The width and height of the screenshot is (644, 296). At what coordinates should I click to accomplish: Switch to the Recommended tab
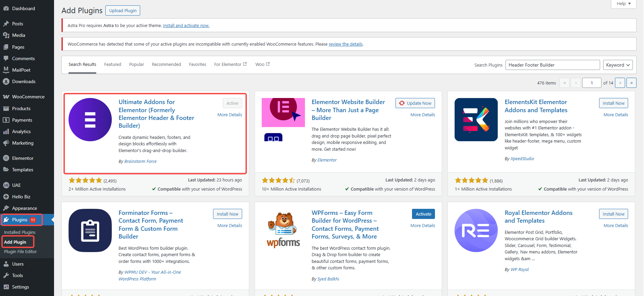pyautogui.click(x=166, y=64)
